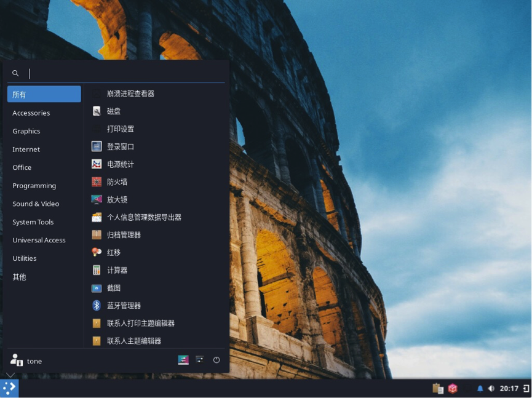Viewport: 532px width, 398px height.
Task: Open 红移 redshift icon
Action: (97, 252)
